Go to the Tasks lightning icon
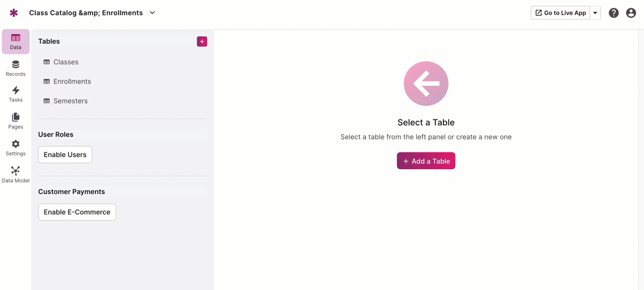644x290 pixels. click(x=16, y=94)
